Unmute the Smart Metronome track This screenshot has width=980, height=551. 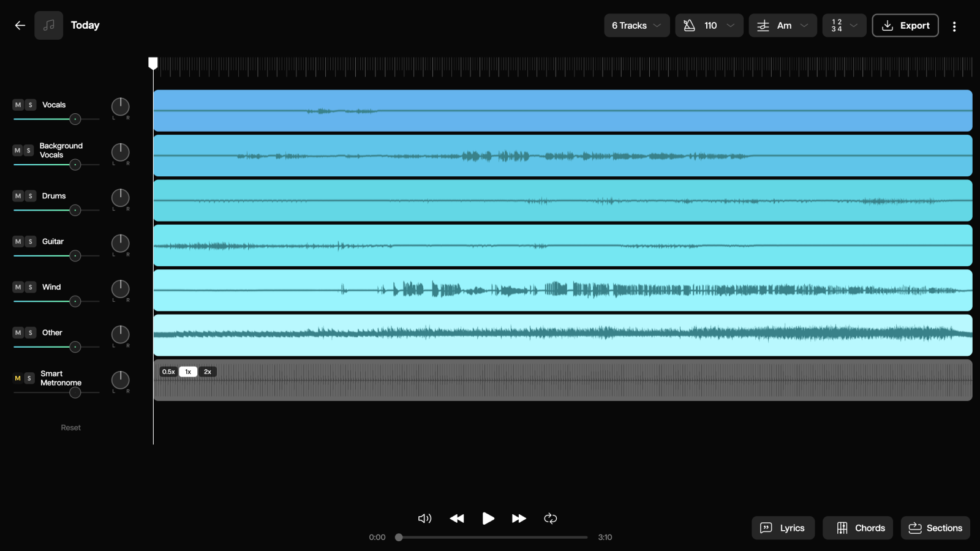(18, 378)
